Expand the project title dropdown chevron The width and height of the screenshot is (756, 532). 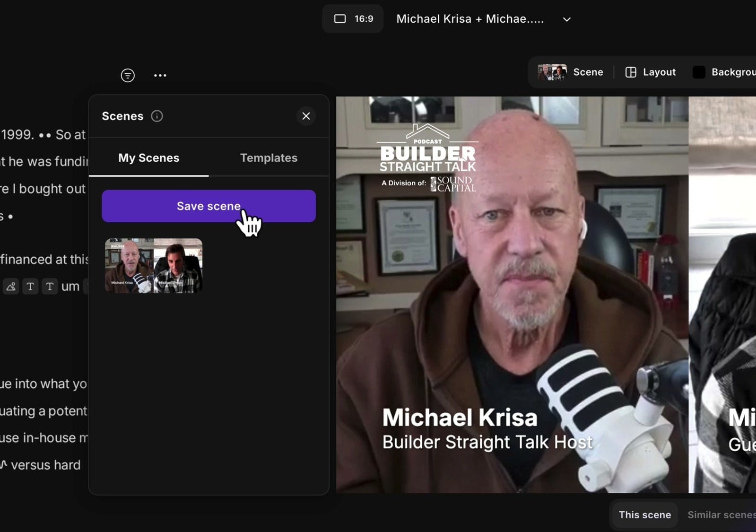[x=566, y=19]
